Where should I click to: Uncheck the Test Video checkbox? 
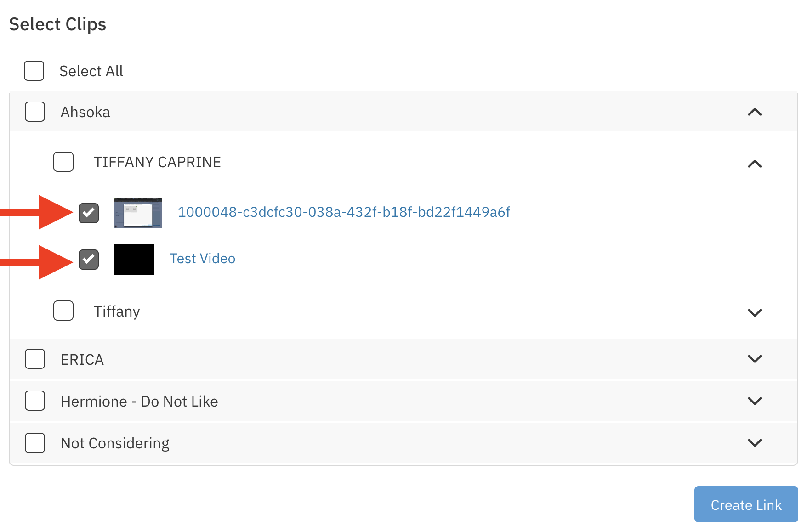pyautogui.click(x=89, y=259)
